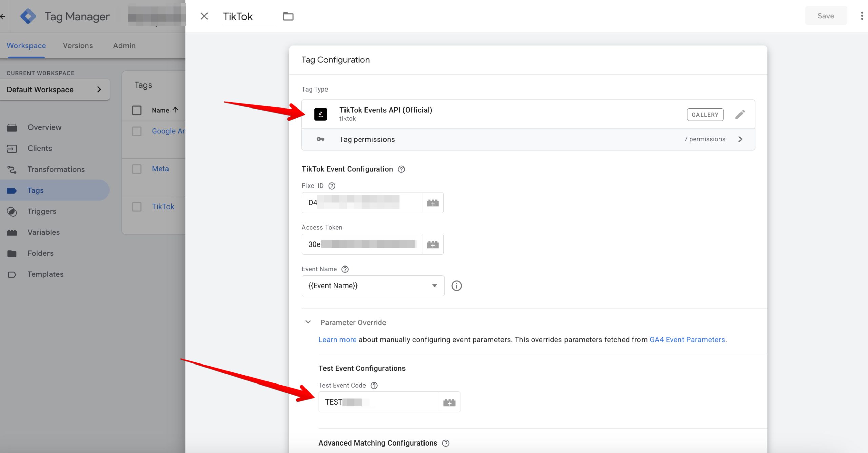Open the Tags section in sidebar

tap(35, 190)
